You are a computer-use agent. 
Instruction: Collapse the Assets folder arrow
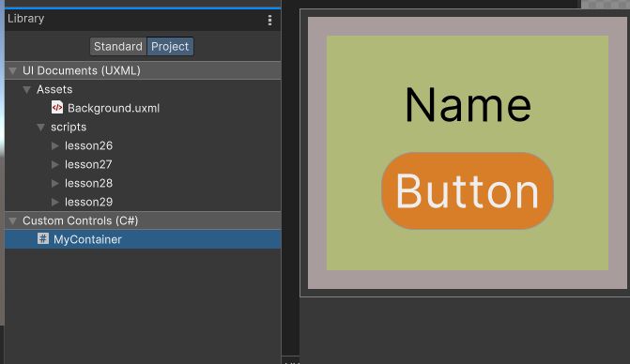[27, 89]
